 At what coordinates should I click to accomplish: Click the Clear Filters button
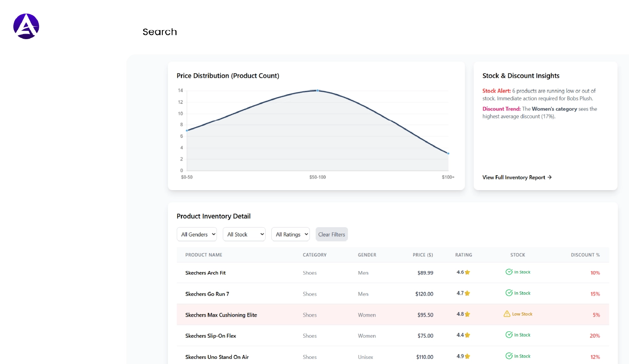click(332, 234)
